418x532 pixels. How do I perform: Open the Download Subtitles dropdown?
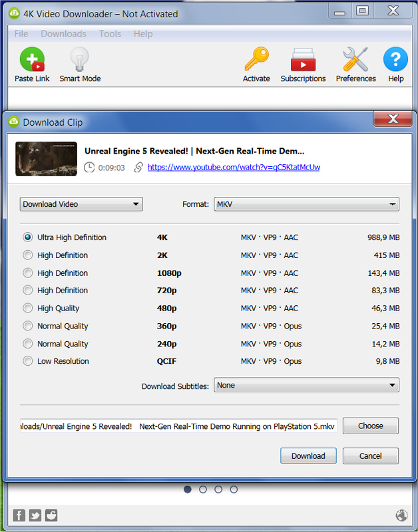(x=306, y=385)
